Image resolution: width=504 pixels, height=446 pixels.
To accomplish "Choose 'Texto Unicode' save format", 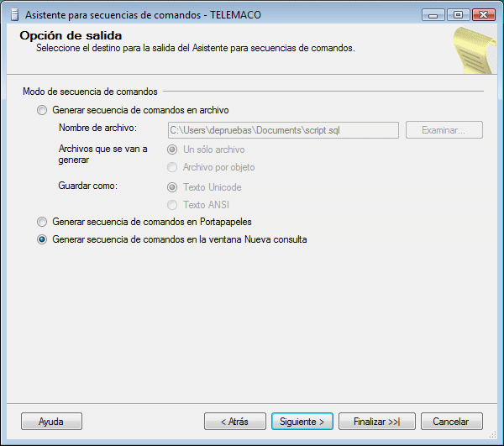I will (x=173, y=187).
